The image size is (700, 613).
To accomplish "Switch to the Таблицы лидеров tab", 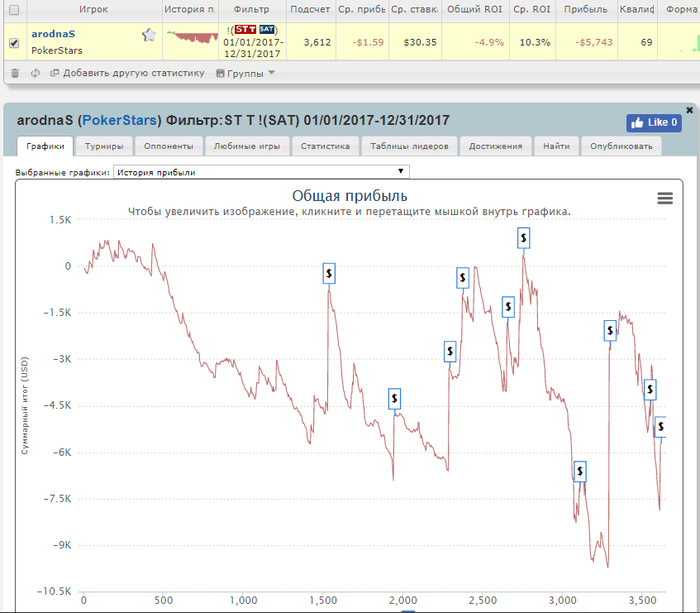I will pyautogui.click(x=409, y=146).
